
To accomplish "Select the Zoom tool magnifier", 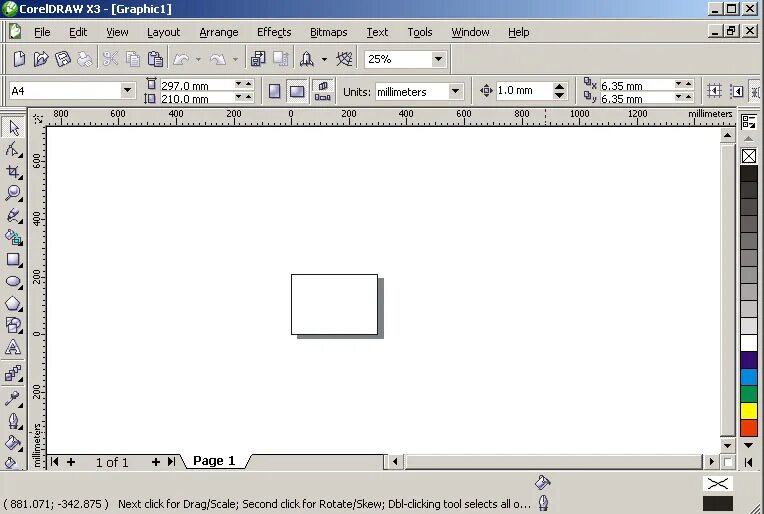I will tap(13, 193).
